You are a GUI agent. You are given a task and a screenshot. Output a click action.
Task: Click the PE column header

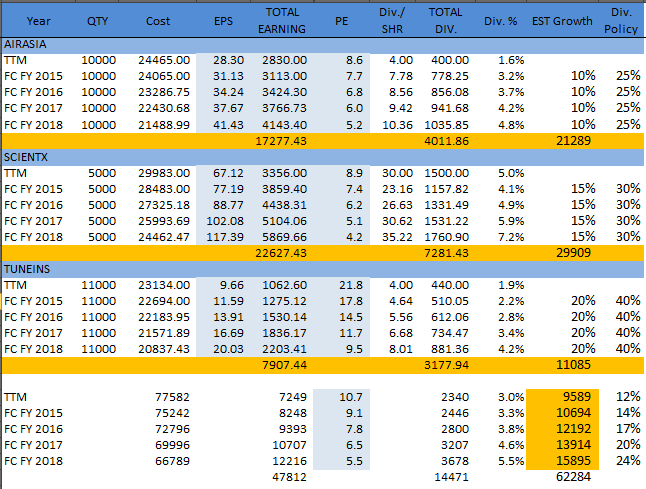[x=342, y=21]
